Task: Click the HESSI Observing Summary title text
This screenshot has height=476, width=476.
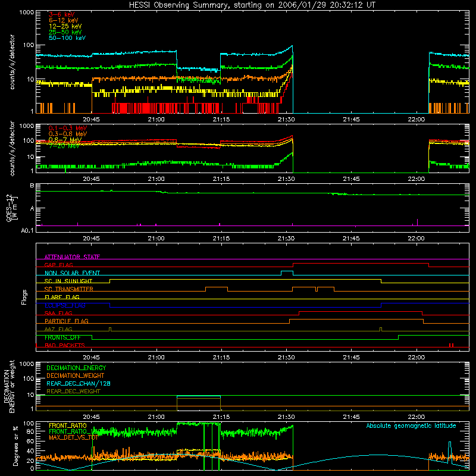Action: click(x=252, y=5)
